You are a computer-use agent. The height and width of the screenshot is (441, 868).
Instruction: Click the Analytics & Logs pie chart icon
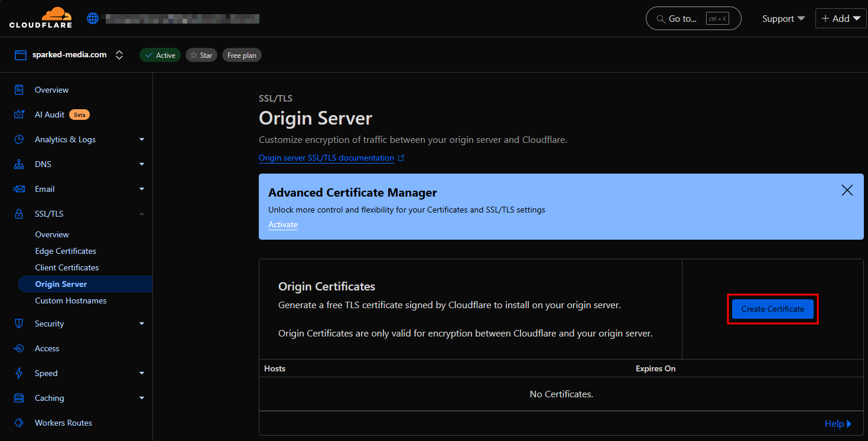19,139
